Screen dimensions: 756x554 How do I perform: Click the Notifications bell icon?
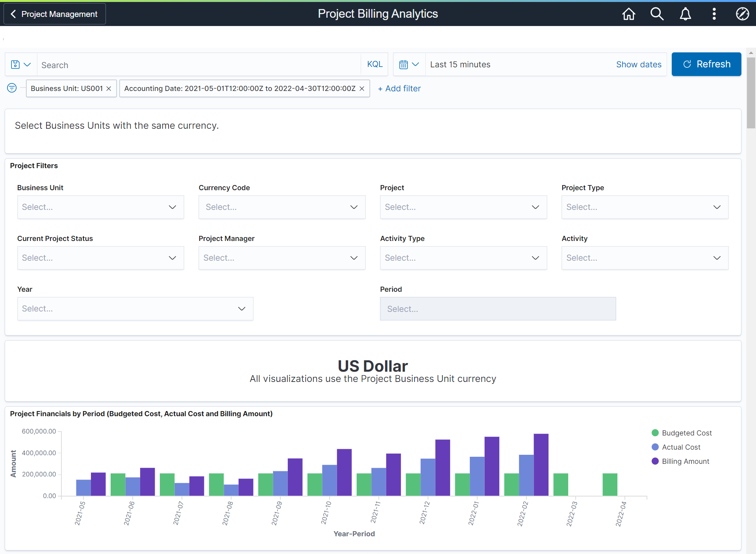click(x=685, y=13)
